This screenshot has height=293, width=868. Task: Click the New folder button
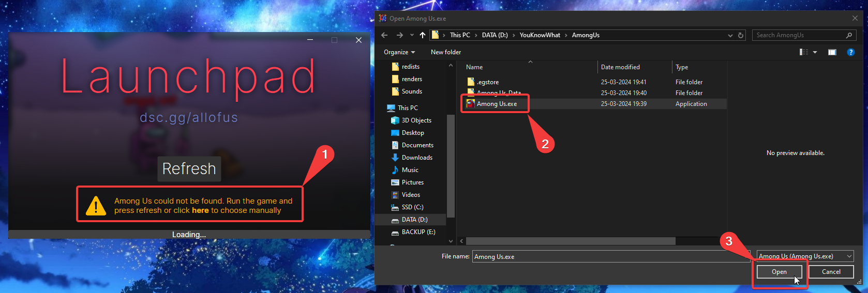click(446, 52)
